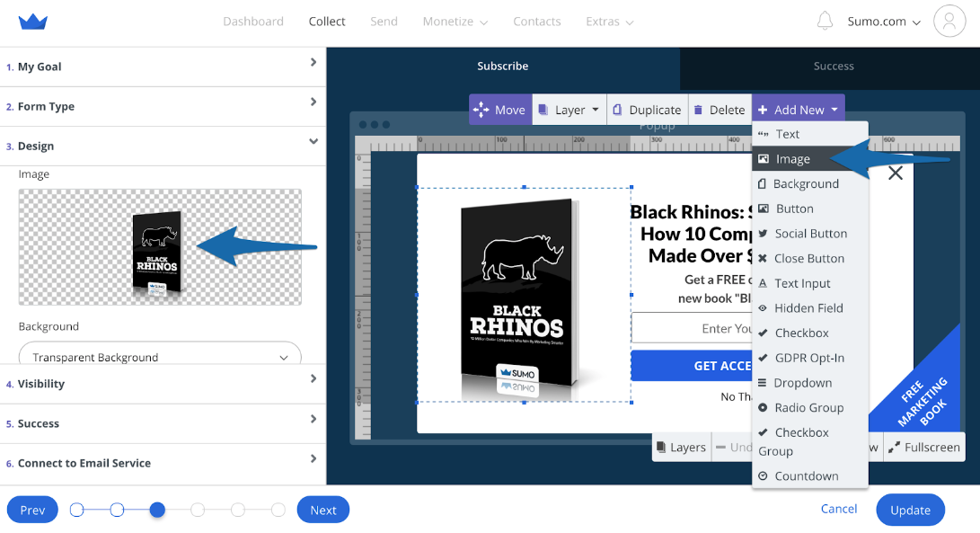Viewport: 980px width, 533px height.
Task: Open the Sumo.com site selector
Action: click(884, 22)
